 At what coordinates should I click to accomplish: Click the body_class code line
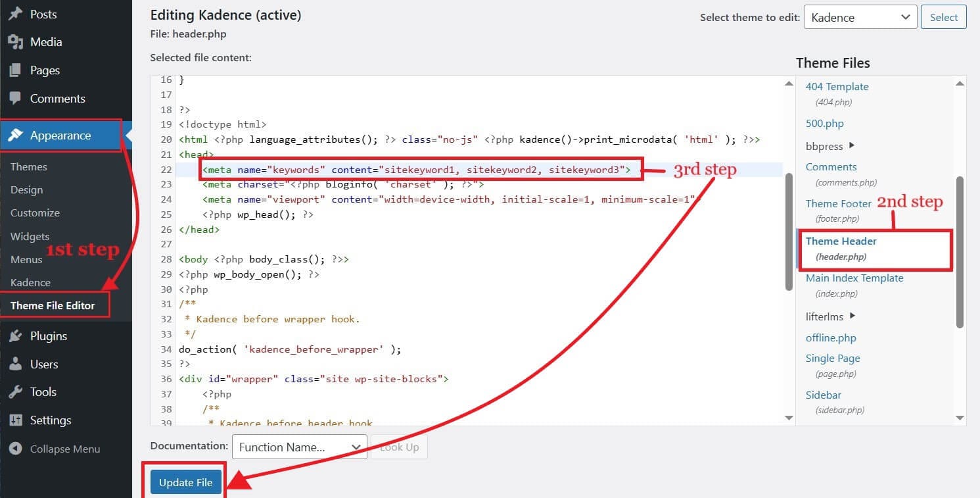coord(264,259)
